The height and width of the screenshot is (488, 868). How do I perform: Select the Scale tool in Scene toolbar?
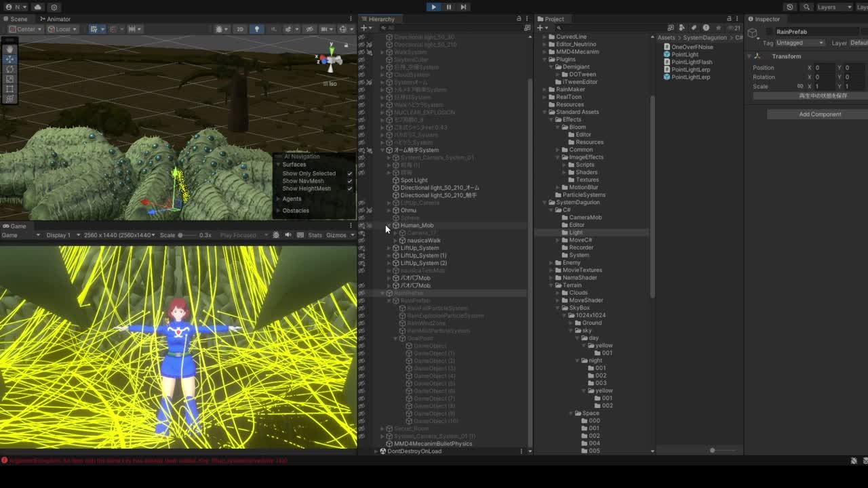(9, 79)
